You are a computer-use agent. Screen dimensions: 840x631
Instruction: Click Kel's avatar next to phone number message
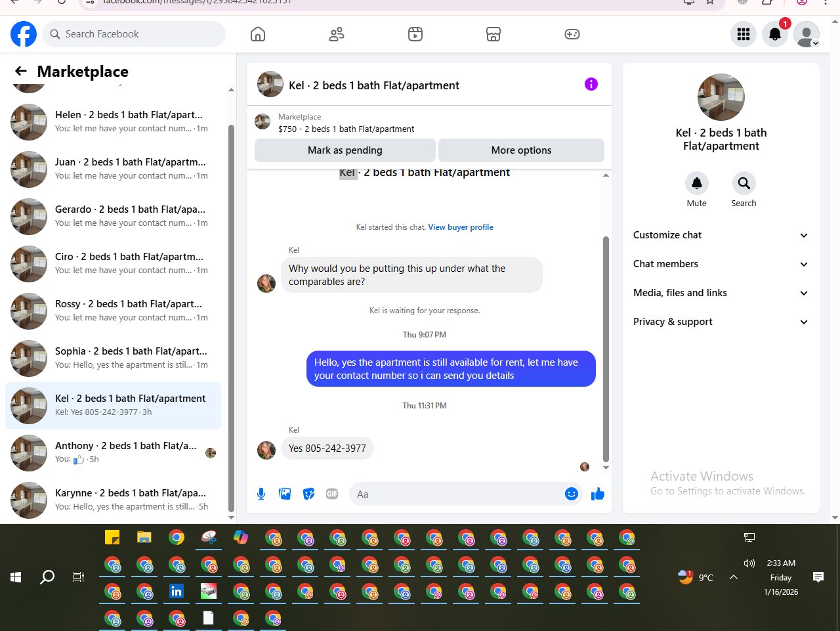pos(266,450)
